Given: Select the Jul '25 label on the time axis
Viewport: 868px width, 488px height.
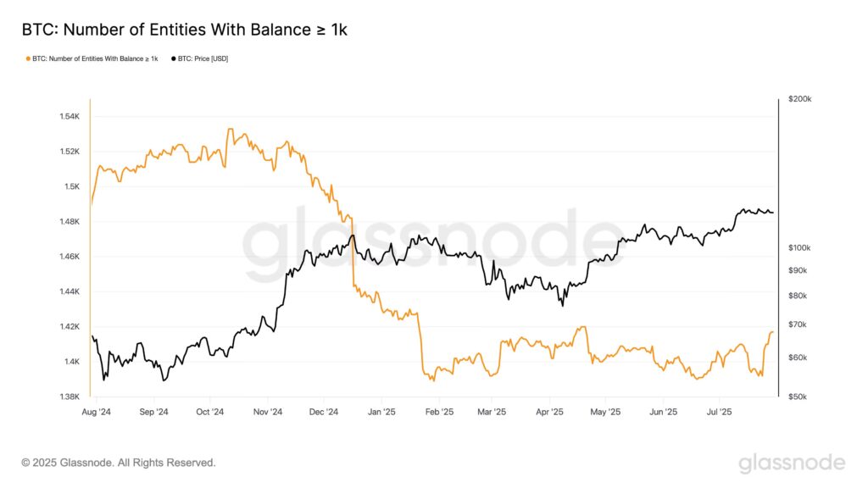Looking at the screenshot, I should tap(719, 413).
